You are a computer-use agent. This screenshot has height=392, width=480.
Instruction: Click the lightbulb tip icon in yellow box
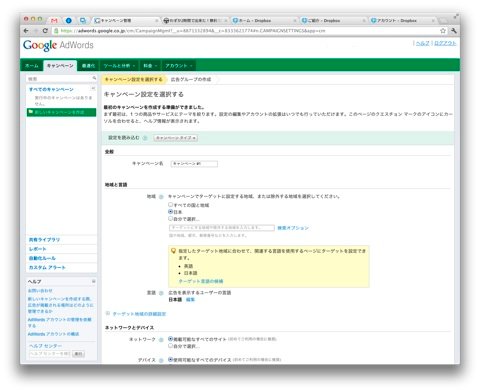click(173, 251)
